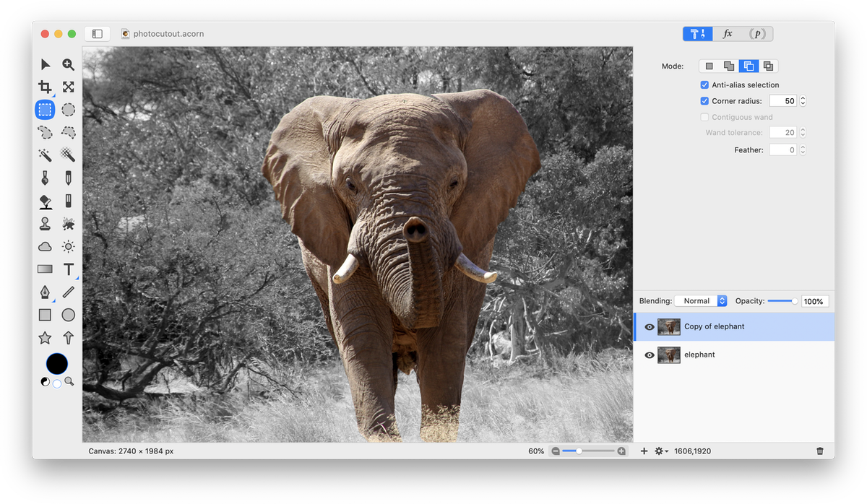Viewport: 867px width, 504px height.
Task: Click the Corner radius stepper arrows
Action: point(803,101)
